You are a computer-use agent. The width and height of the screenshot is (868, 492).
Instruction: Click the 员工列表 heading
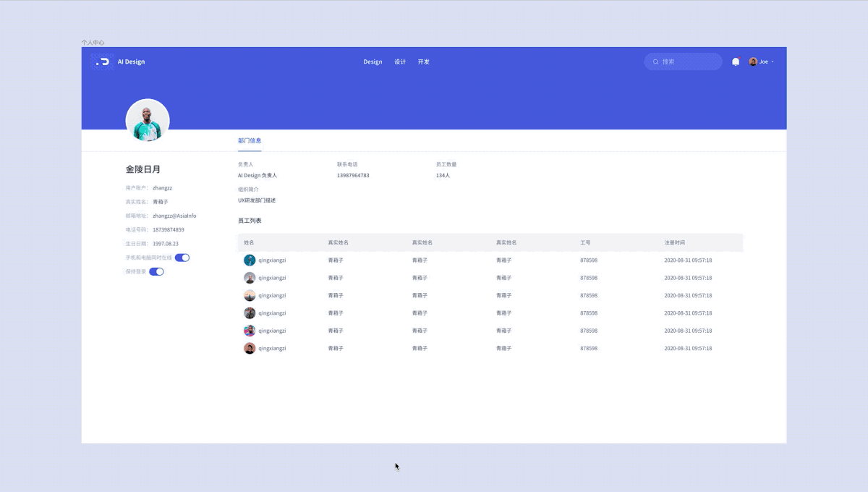tap(250, 221)
